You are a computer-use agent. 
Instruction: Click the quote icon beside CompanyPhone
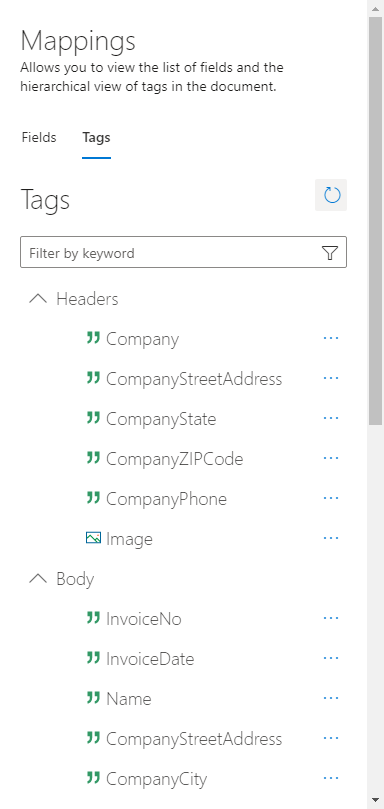93,498
